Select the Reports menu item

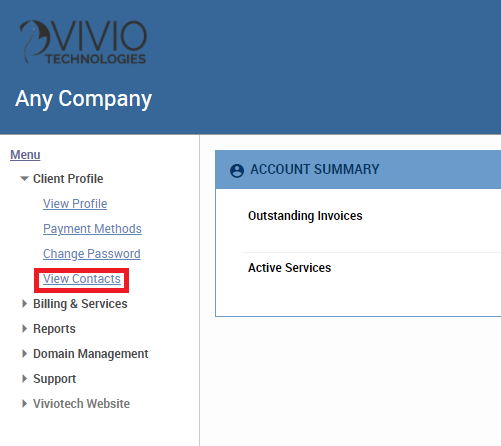[54, 329]
